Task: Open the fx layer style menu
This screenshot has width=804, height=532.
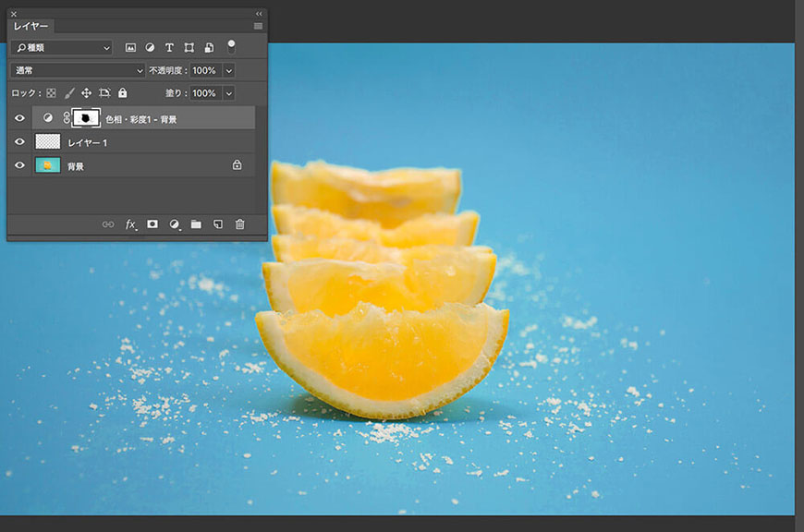Action: click(x=131, y=224)
